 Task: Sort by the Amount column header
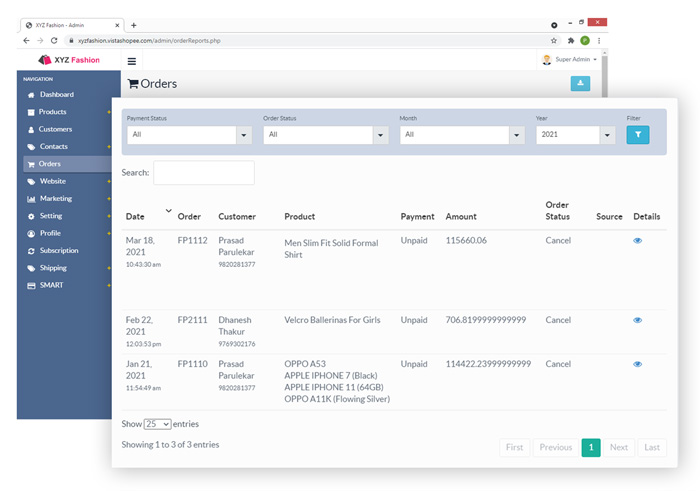[x=461, y=216]
